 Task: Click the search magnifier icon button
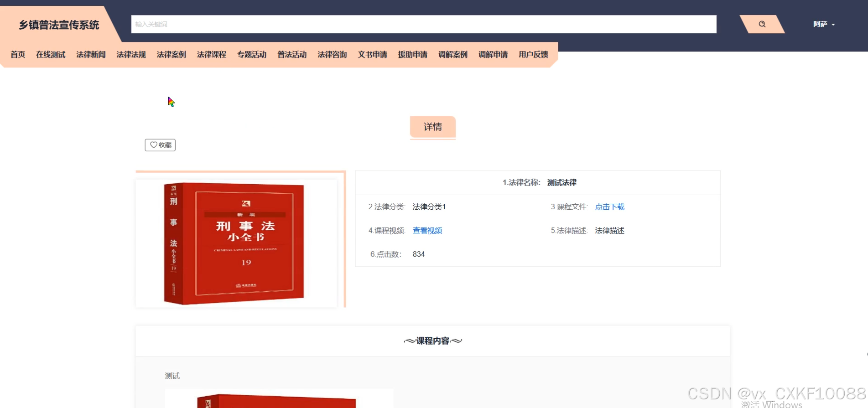(x=762, y=24)
